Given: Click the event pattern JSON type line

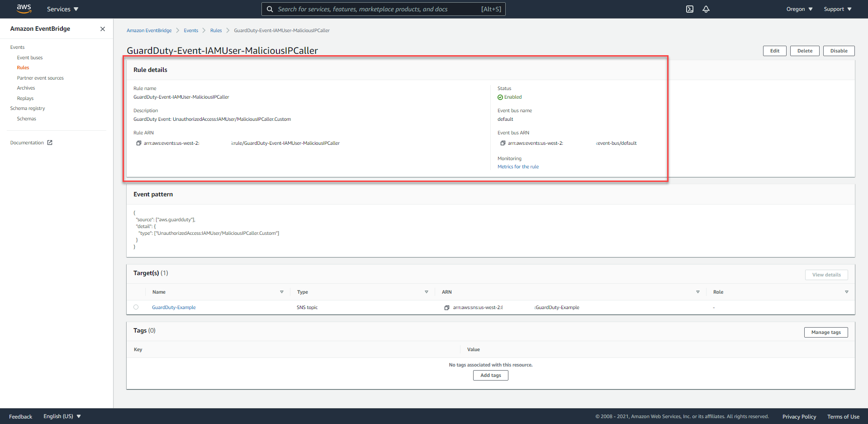Looking at the screenshot, I should pyautogui.click(x=209, y=233).
